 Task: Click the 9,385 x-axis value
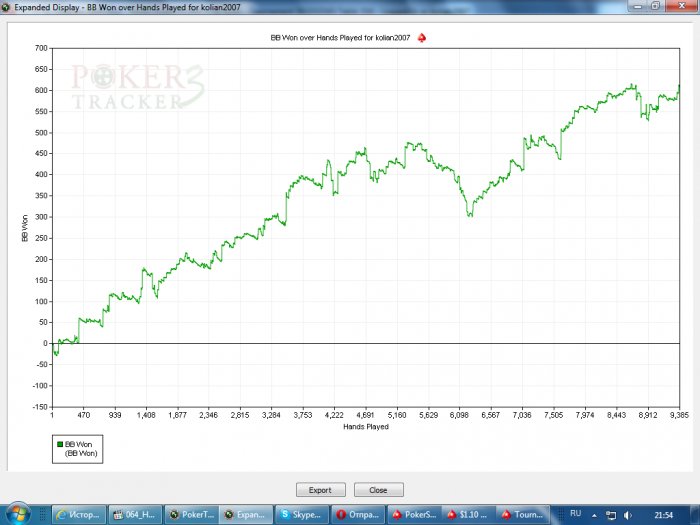pyautogui.click(x=679, y=415)
